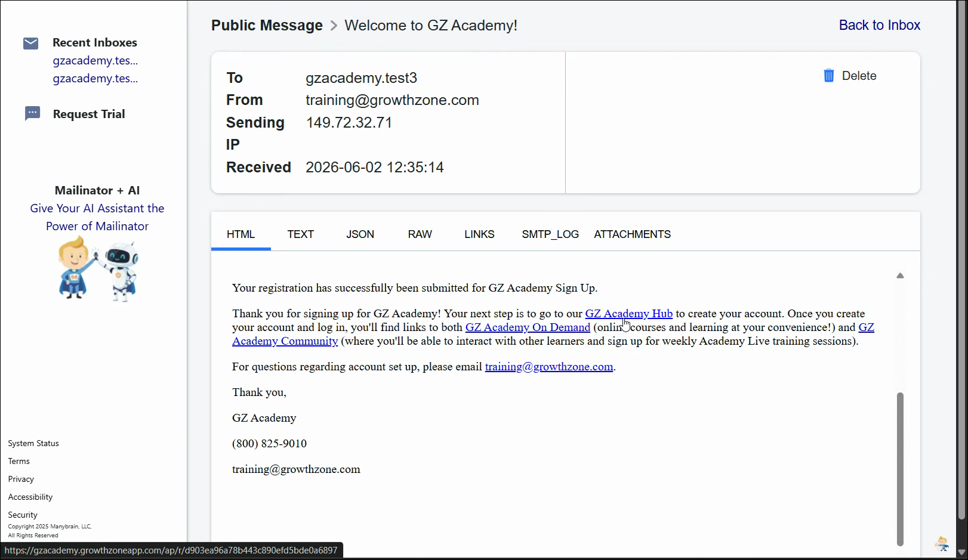
Task: Show the ATTACHMENTS tab
Action: coord(632,234)
